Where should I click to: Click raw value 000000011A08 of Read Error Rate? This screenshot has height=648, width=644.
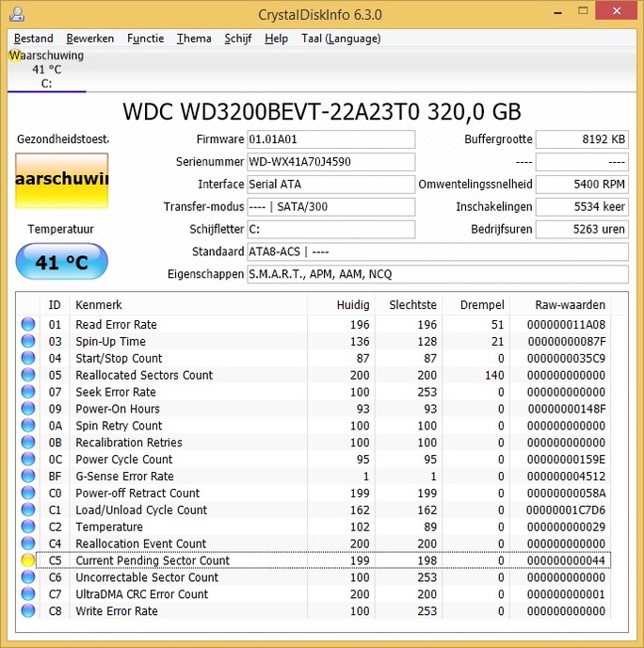[x=566, y=324]
